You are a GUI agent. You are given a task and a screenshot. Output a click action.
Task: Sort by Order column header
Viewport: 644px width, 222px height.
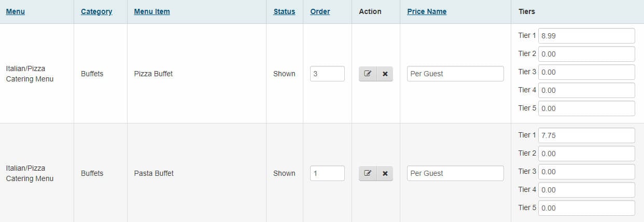point(320,11)
